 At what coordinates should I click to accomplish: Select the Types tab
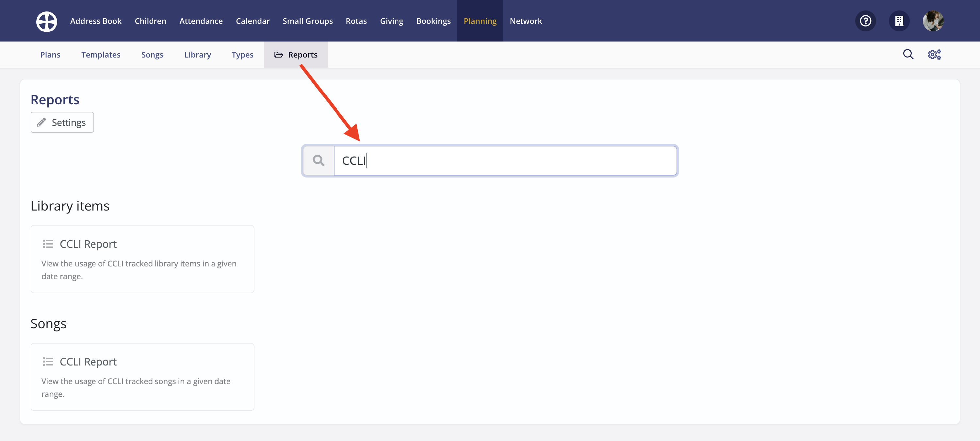(242, 55)
